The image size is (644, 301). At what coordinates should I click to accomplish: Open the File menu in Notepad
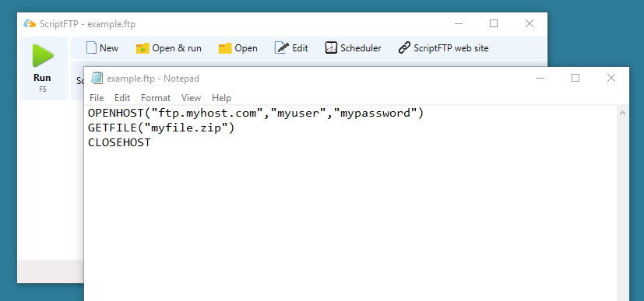click(x=97, y=98)
